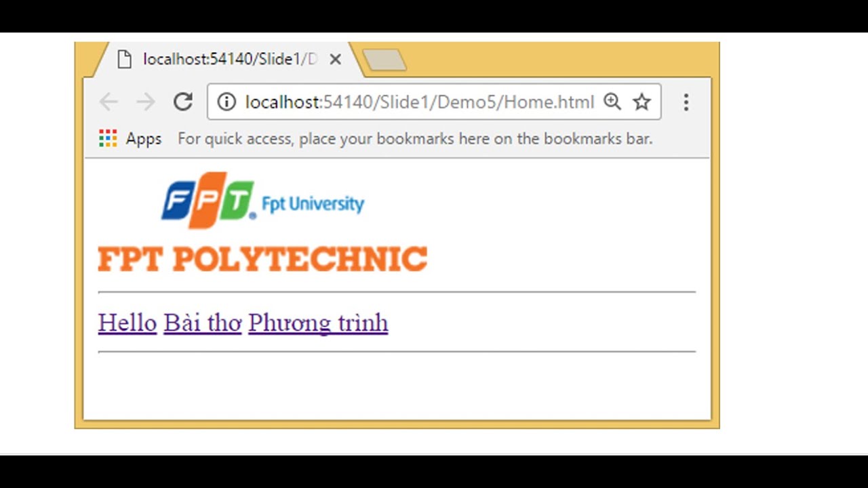
Task: Click the Apps label in bookmarks bar
Action: pyautogui.click(x=144, y=139)
